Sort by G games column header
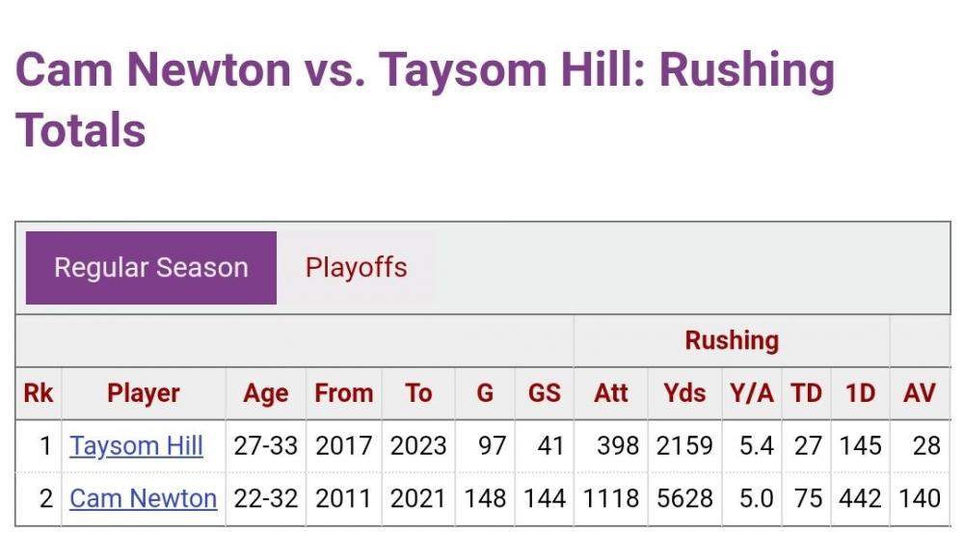 coord(485,393)
